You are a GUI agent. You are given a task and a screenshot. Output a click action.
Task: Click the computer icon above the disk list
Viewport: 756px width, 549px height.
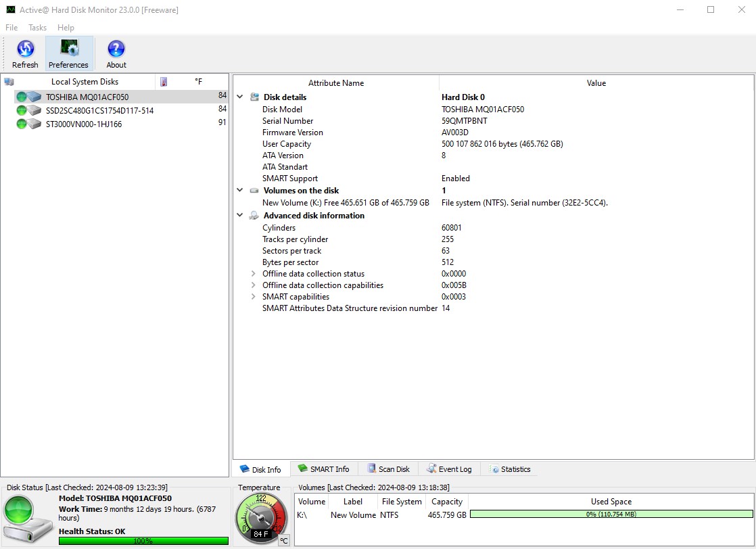pos(9,80)
